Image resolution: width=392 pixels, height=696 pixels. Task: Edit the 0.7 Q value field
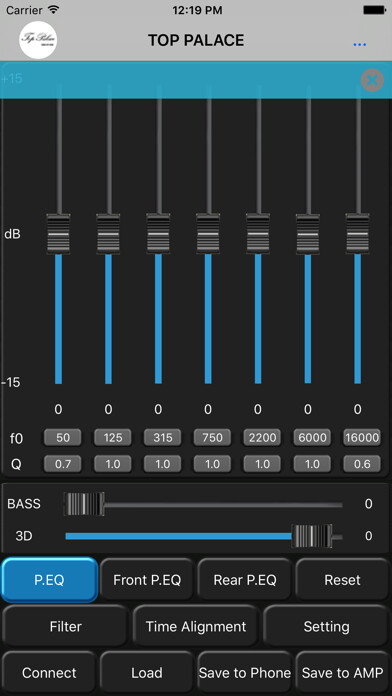63,464
